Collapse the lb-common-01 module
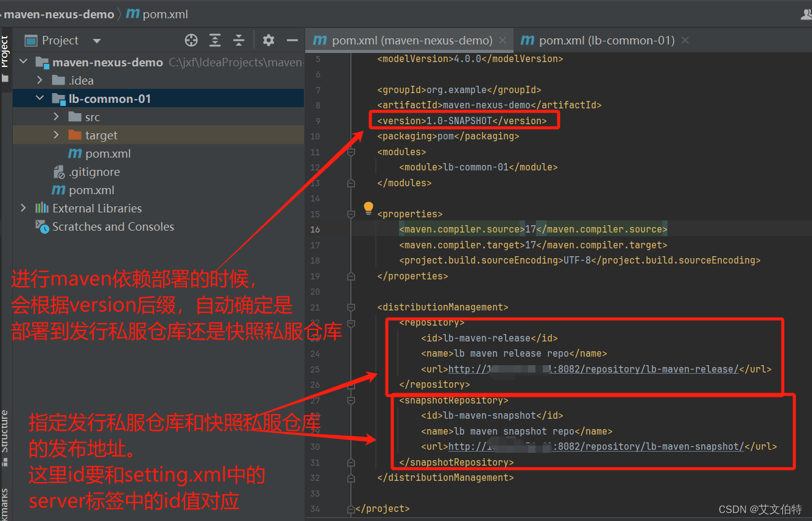The width and height of the screenshot is (812, 521). pos(40,99)
